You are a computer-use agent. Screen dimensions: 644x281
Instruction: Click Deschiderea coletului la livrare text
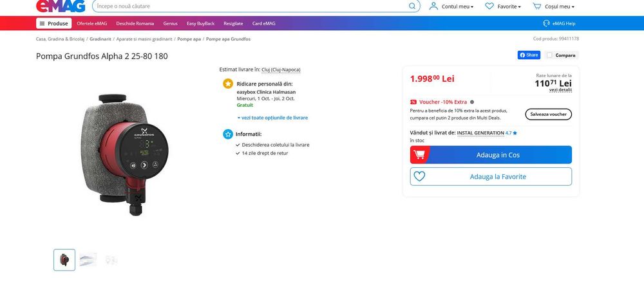point(276,145)
